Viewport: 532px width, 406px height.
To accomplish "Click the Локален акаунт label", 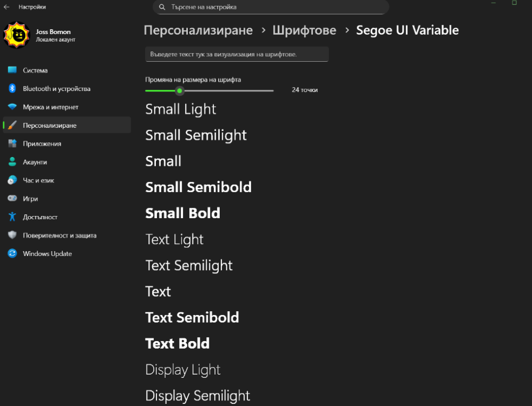I will click(x=56, y=40).
